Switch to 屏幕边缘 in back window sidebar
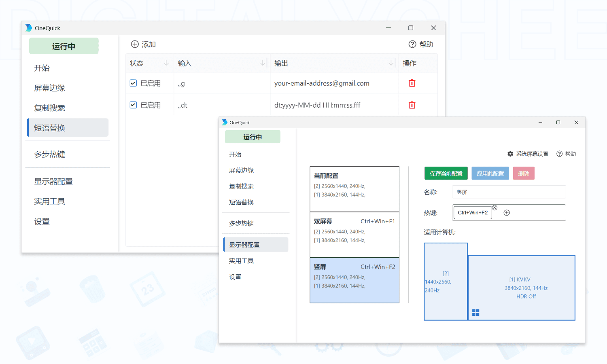Viewport: 607px width, 364px height. click(49, 88)
